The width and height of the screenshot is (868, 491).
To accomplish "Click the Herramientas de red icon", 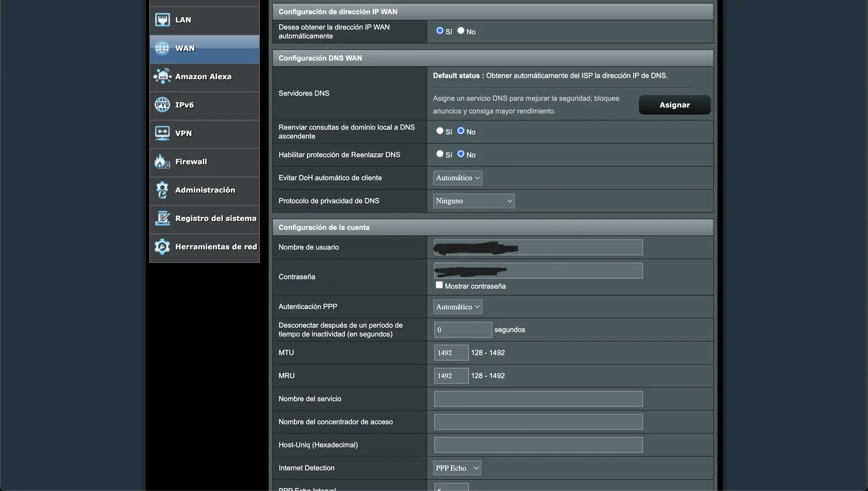I will coord(162,247).
